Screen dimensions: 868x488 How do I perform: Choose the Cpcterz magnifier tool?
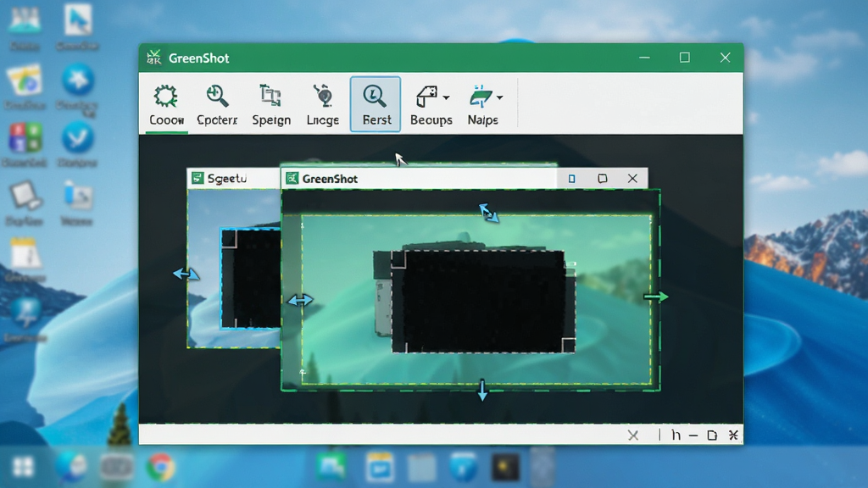point(217,105)
